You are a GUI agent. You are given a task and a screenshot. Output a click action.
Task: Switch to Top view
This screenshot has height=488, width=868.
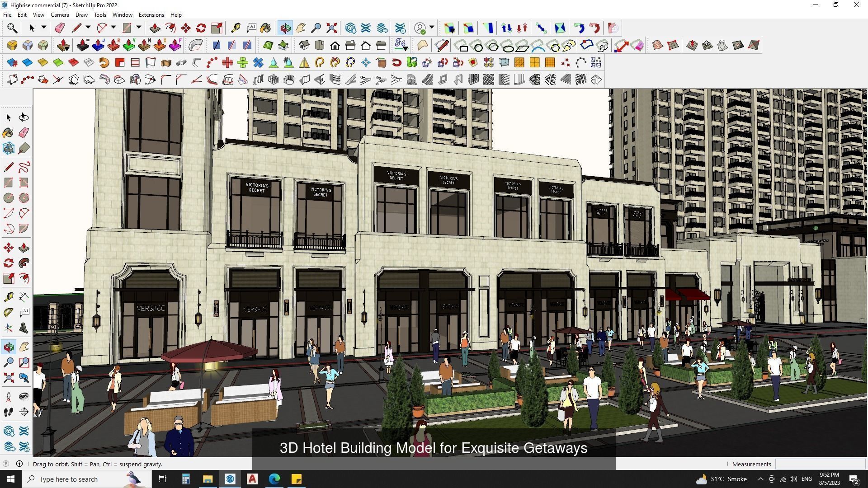320,45
